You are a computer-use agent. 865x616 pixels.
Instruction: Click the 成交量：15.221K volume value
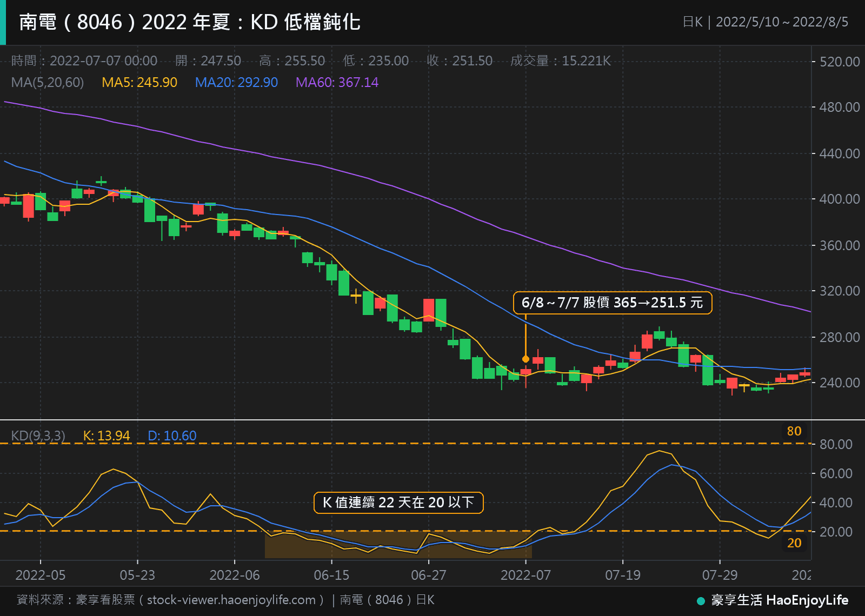[561, 61]
